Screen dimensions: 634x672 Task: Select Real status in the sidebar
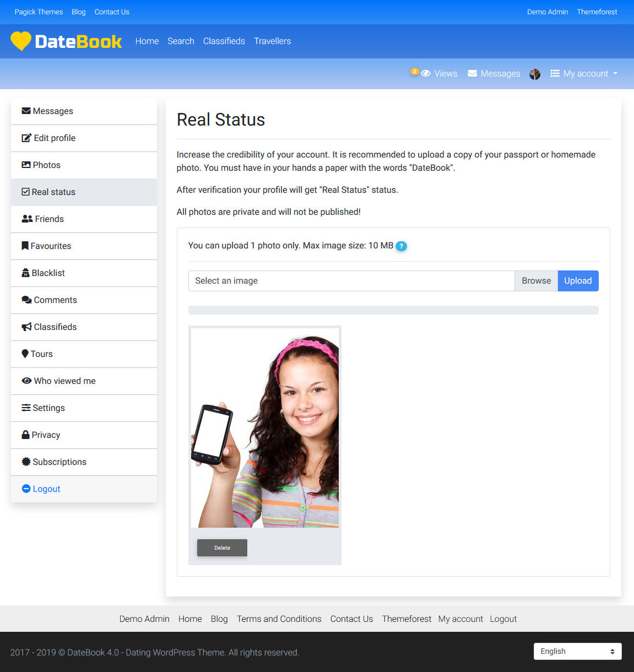click(53, 192)
